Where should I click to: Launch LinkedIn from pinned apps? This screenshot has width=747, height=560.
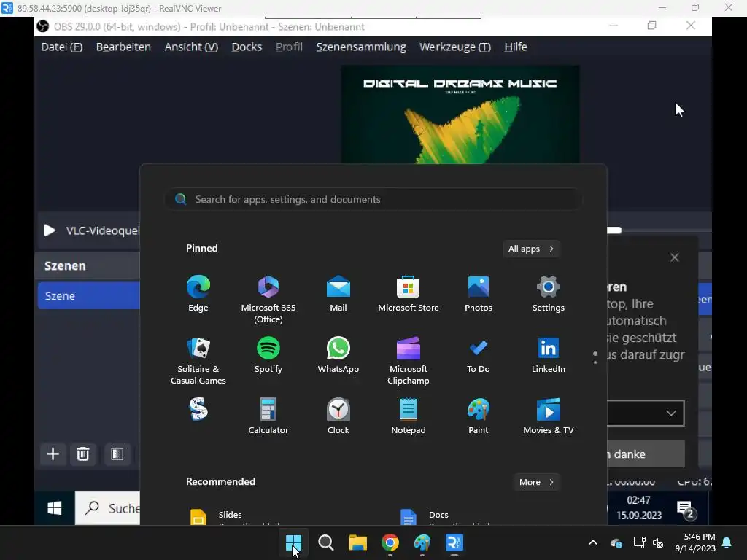(549, 355)
